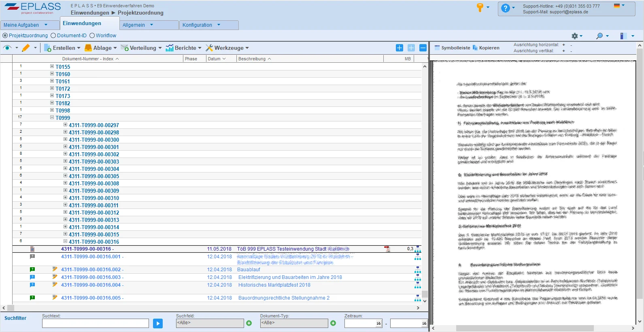Click the orange pencil edit icon
Image resolution: width=644 pixels, height=332 pixels.
[x=26, y=48]
